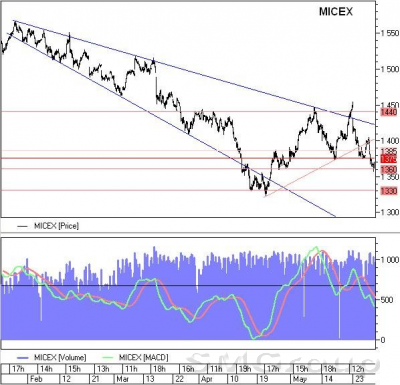Click the 1 300 price axis value

coord(390,212)
